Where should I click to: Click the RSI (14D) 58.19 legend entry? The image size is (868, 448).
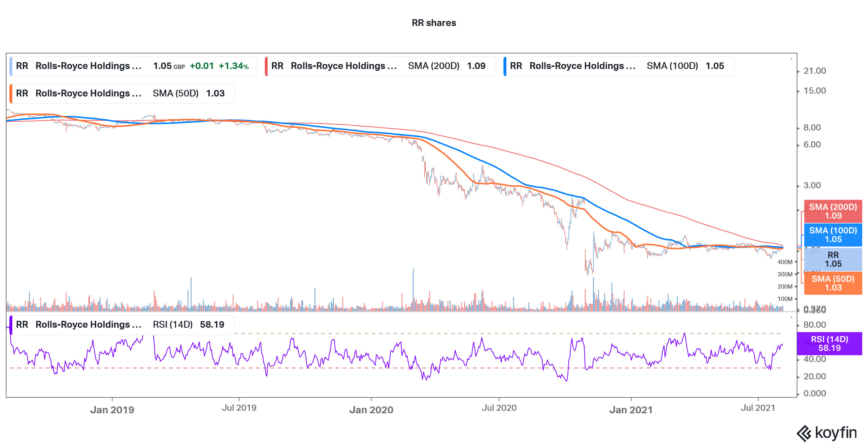[122, 325]
